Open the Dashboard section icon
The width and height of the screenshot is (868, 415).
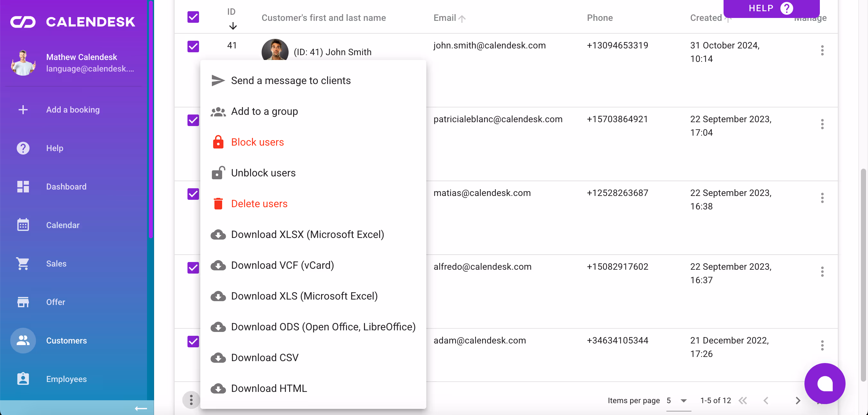point(22,187)
